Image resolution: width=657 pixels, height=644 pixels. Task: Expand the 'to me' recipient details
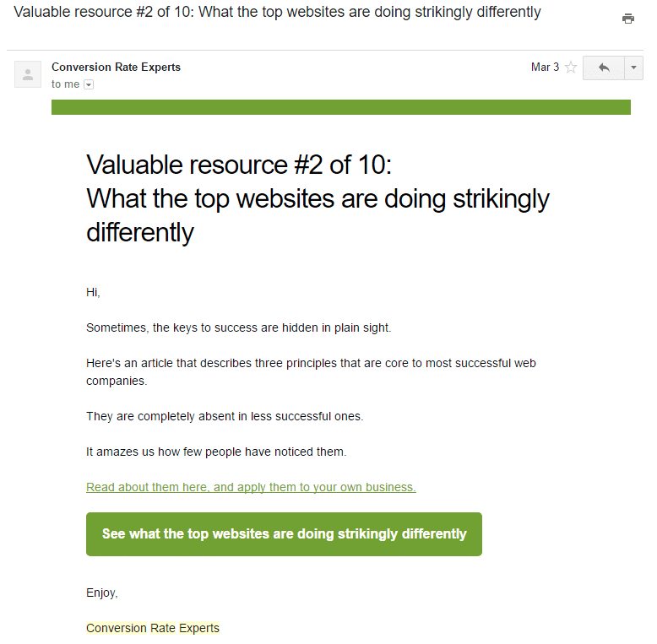coord(89,85)
